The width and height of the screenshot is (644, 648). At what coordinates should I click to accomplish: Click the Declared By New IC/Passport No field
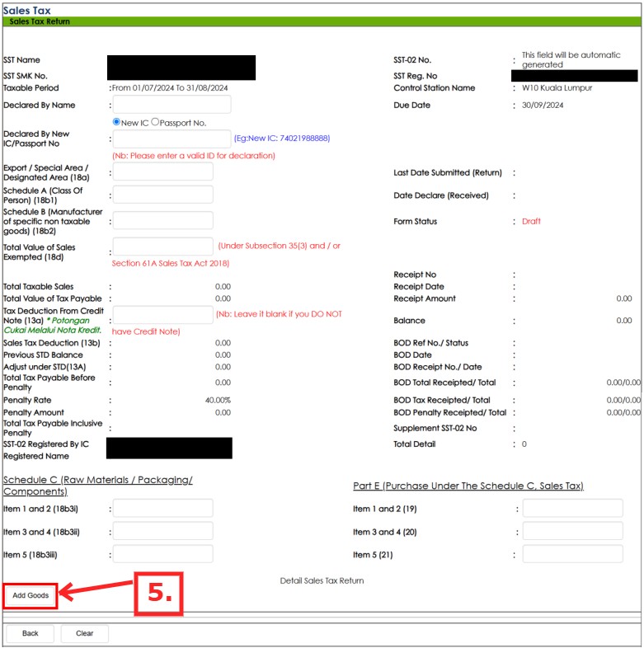(x=172, y=139)
